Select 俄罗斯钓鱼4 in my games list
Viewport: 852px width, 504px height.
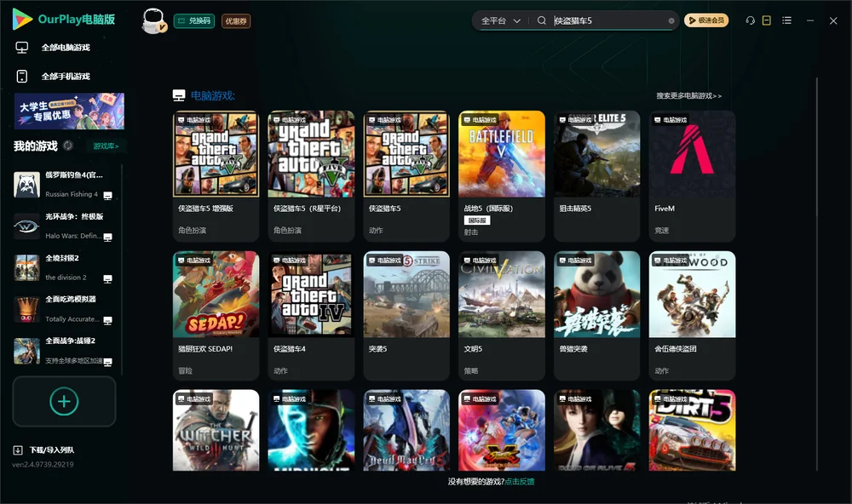[x=64, y=185]
